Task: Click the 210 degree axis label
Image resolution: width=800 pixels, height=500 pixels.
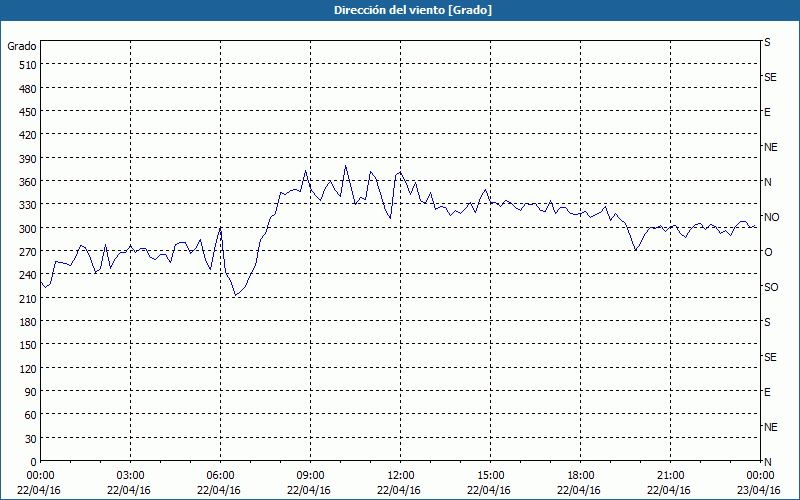Action: pos(29,299)
